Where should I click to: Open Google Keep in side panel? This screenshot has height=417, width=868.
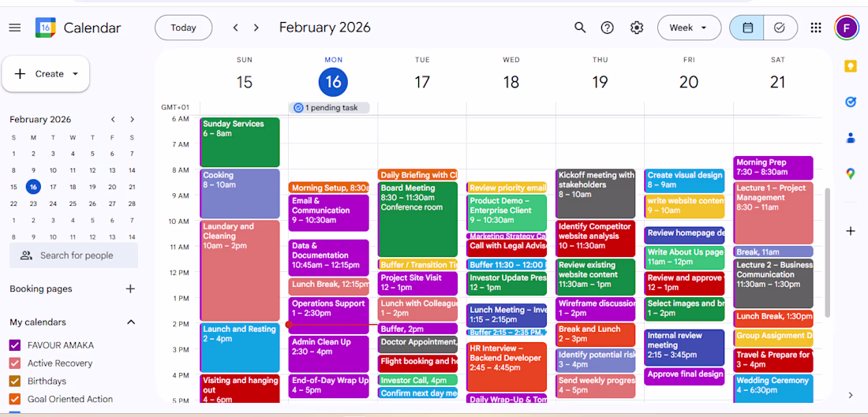point(851,65)
